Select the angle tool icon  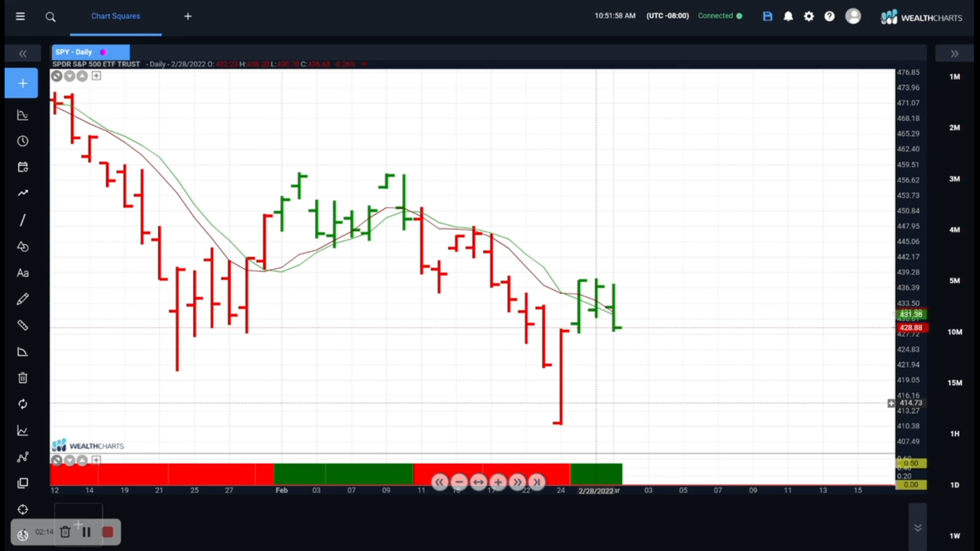click(x=22, y=352)
